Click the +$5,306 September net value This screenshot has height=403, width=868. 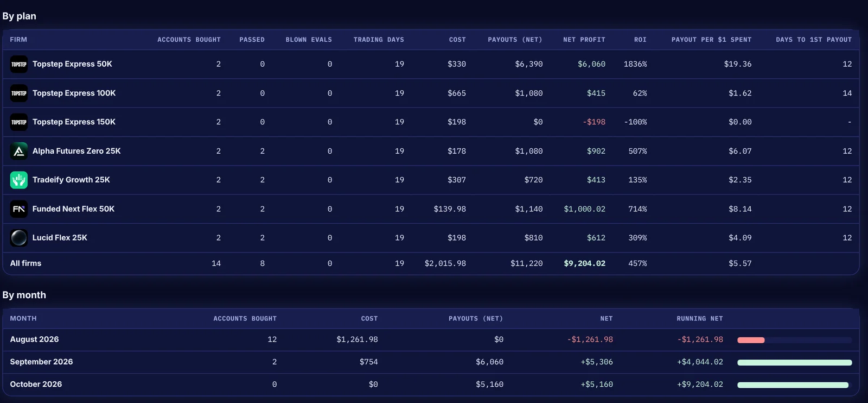[x=597, y=362]
